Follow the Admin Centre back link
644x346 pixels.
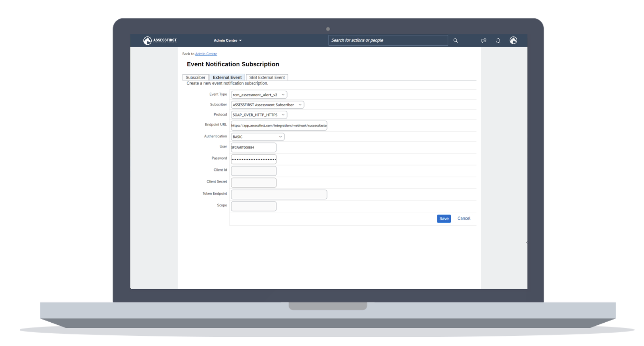(206, 54)
